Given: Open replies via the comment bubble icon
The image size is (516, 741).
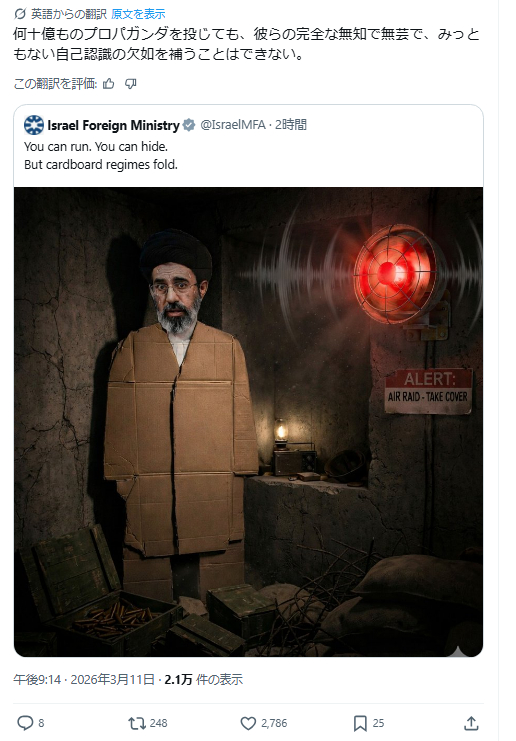Looking at the screenshot, I should (x=25, y=723).
